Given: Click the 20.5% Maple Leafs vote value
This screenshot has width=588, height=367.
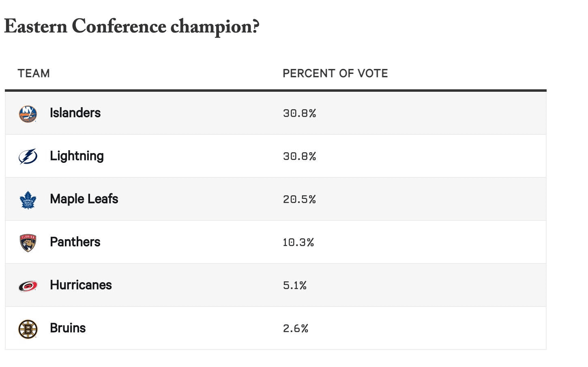Looking at the screenshot, I should (299, 199).
